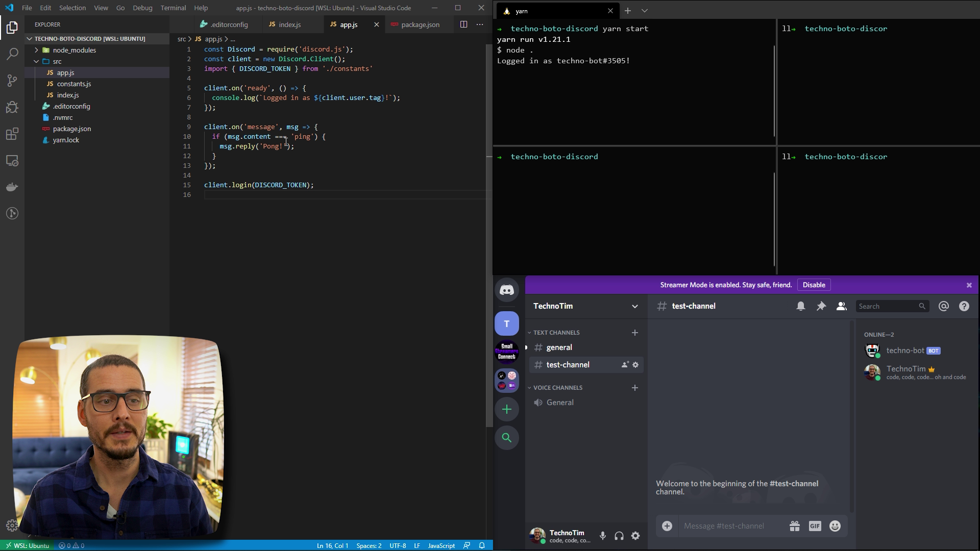Click the Discord emoji icon in message bar

pyautogui.click(x=835, y=525)
